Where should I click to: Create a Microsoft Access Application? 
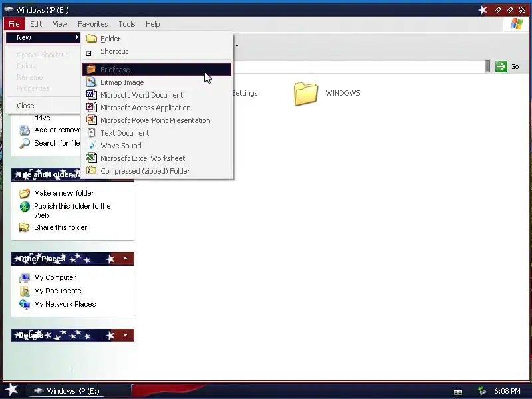[x=157, y=108]
